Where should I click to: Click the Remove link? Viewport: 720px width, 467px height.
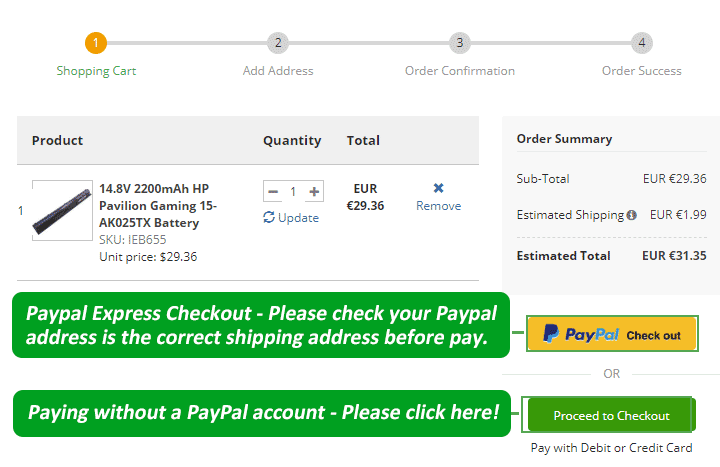tap(438, 206)
